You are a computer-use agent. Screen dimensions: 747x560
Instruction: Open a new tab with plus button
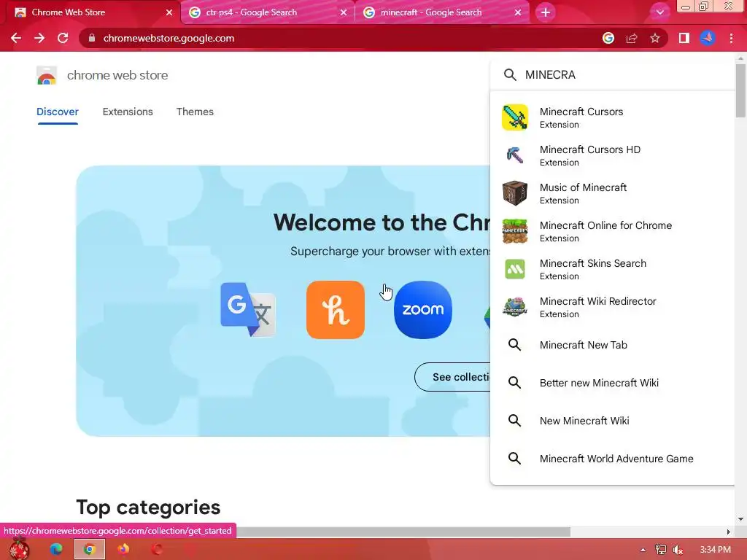(x=546, y=12)
